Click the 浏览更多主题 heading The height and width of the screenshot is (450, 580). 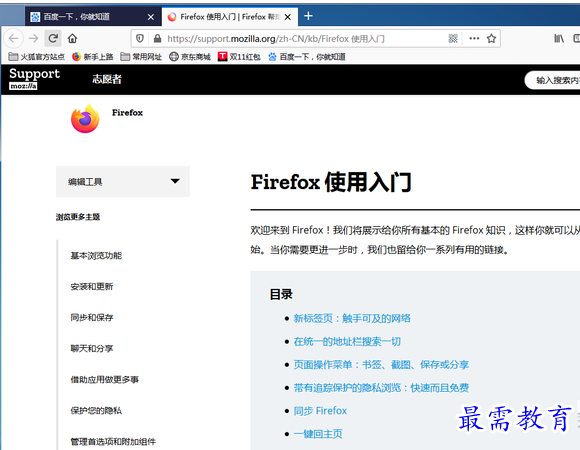pyautogui.click(x=78, y=217)
